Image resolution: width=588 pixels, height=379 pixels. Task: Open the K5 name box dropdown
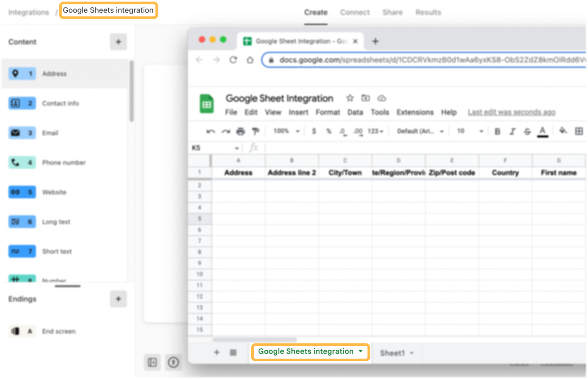tap(237, 148)
